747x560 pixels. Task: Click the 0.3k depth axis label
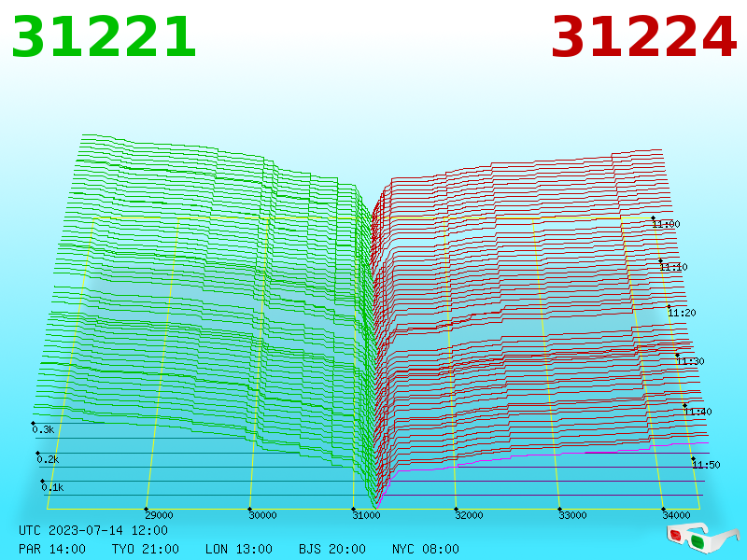pos(43,429)
